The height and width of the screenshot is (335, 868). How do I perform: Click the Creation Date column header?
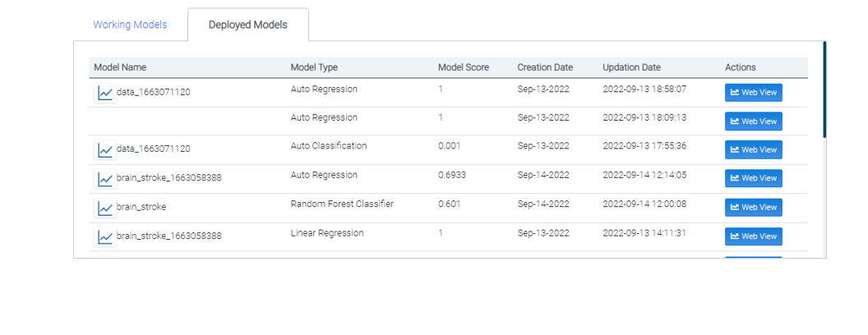(545, 67)
